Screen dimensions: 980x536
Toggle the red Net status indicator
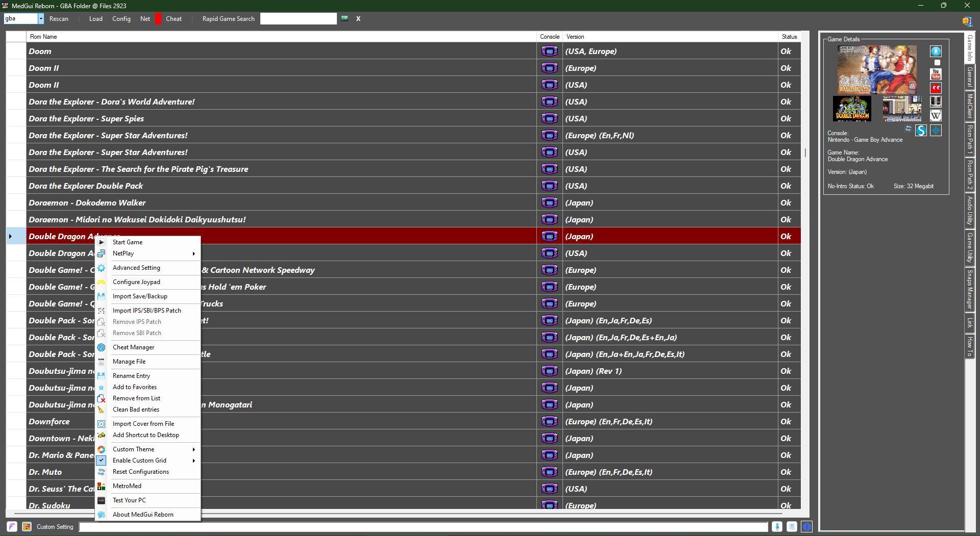point(158,19)
